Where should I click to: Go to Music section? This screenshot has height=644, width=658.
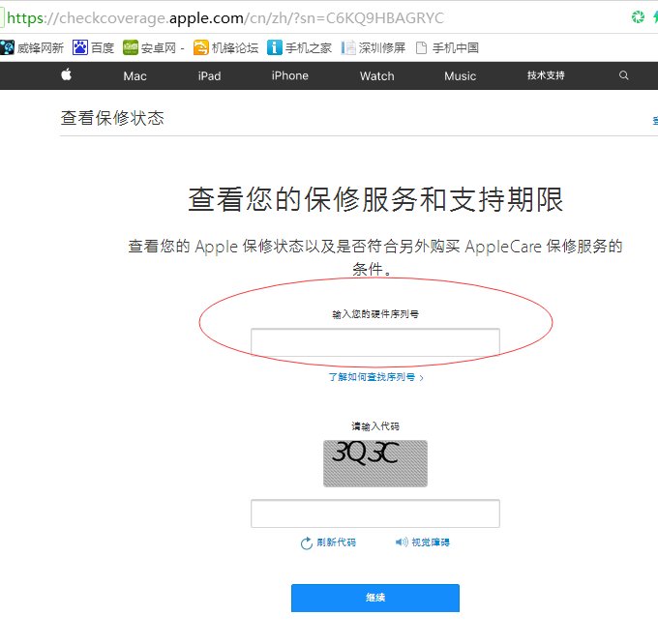click(460, 75)
